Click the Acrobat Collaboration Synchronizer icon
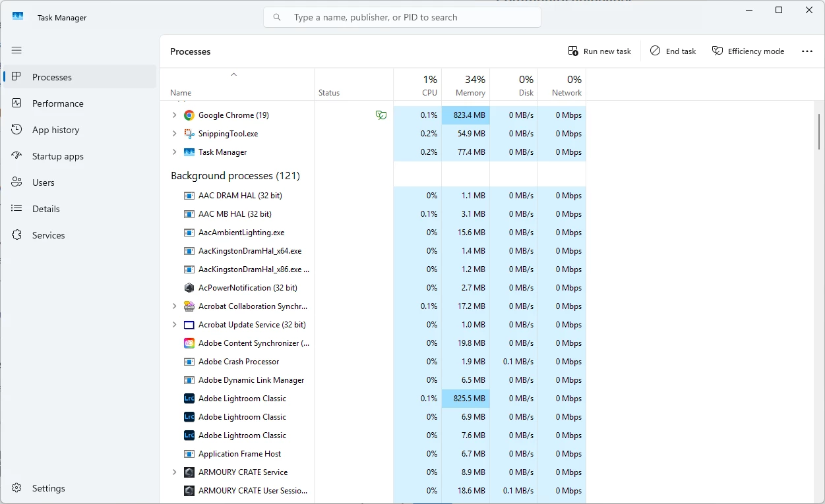 (189, 306)
